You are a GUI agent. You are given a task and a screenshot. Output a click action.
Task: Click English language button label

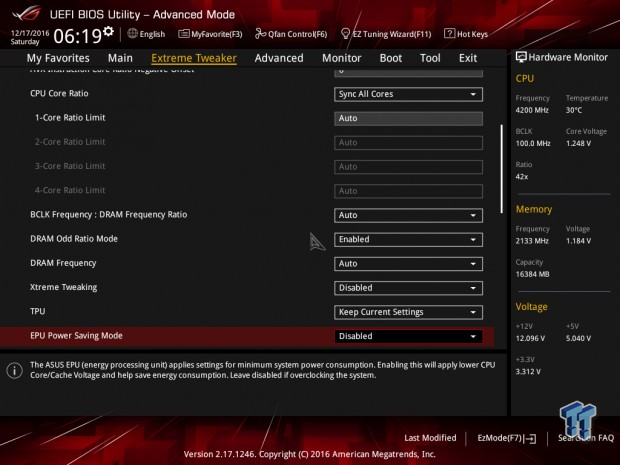[x=152, y=34]
